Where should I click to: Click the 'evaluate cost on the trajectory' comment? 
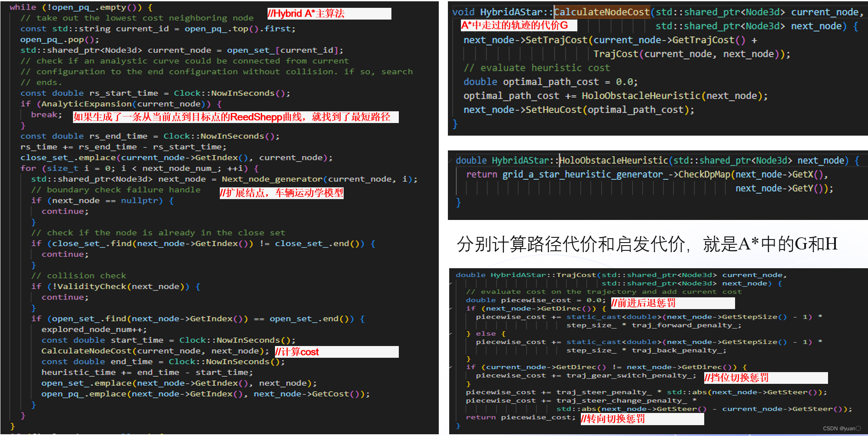coord(604,292)
